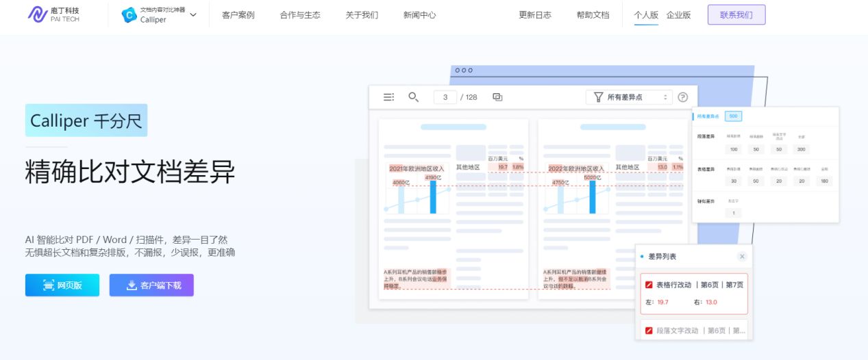Select the 段落文字改动 difference entry
Screen dimensions: 868x360
click(694, 330)
